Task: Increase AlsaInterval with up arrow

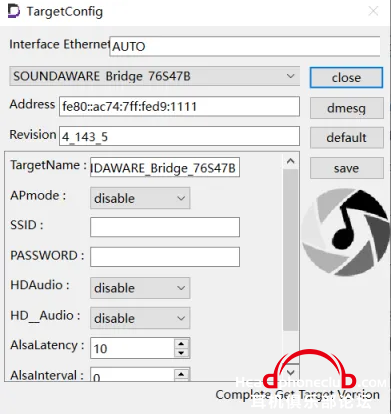Action: click(x=181, y=374)
